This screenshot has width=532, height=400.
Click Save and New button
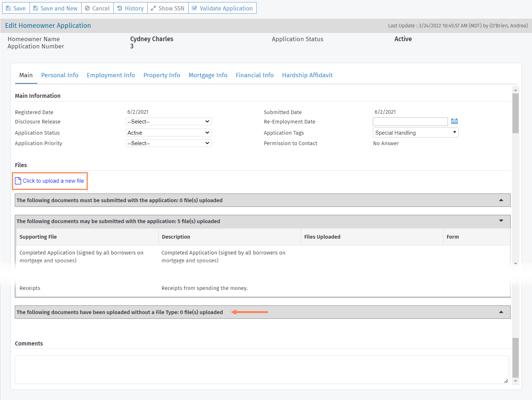point(55,8)
